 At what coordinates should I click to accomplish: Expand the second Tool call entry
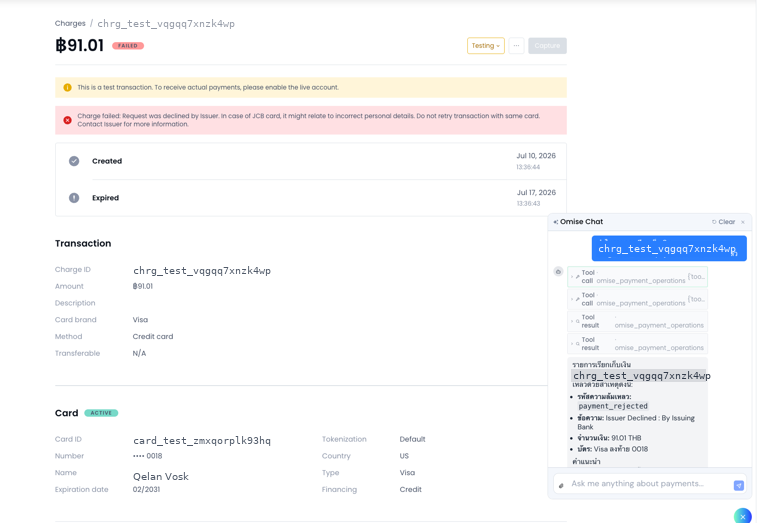[x=637, y=299]
